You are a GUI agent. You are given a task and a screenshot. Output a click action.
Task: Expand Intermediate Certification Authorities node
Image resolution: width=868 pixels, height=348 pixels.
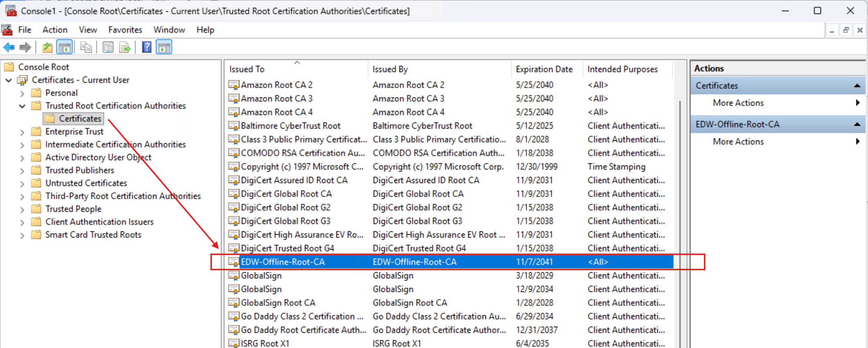coord(23,145)
